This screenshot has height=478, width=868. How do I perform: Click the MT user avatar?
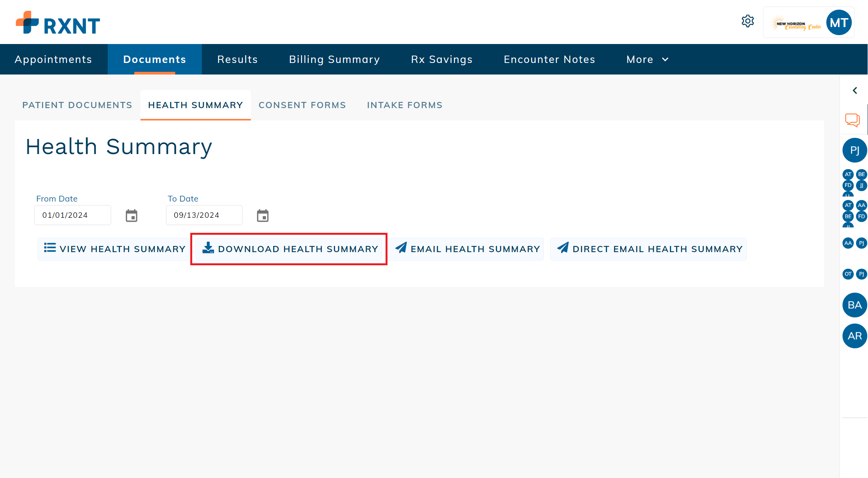839,22
